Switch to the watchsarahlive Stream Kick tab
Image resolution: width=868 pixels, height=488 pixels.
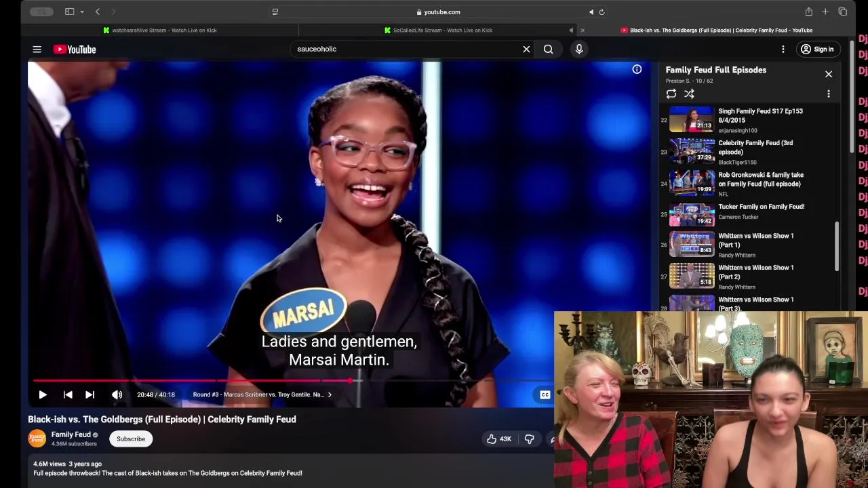click(x=160, y=30)
